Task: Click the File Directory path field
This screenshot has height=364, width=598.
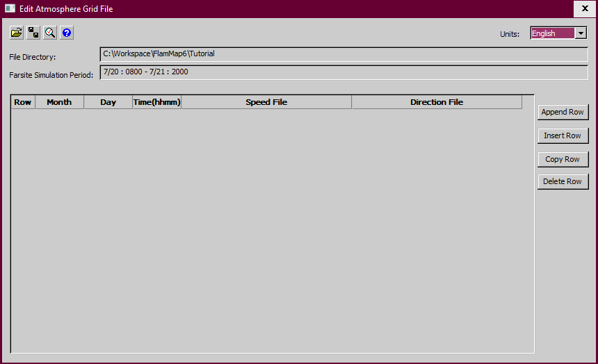Action: coord(344,54)
